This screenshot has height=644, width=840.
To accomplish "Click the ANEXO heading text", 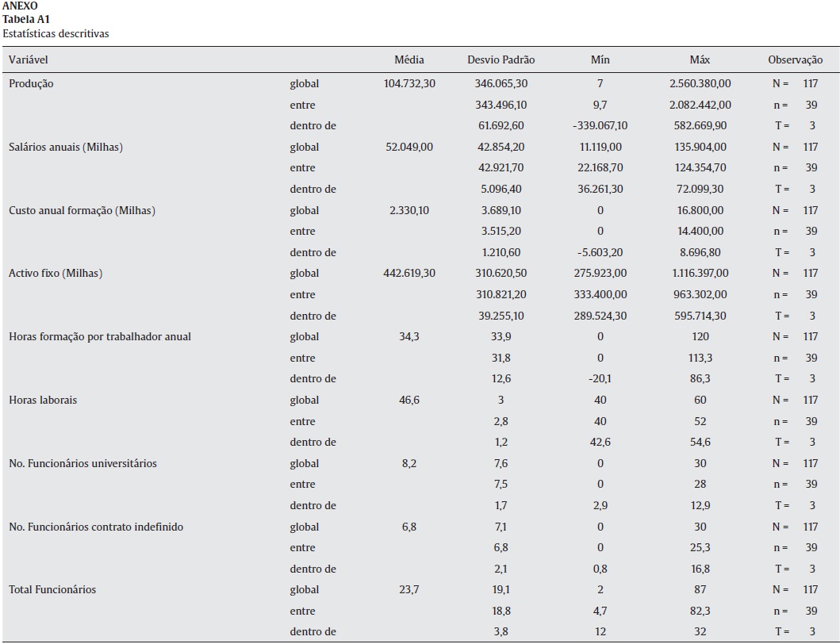I will pyautogui.click(x=19, y=6).
